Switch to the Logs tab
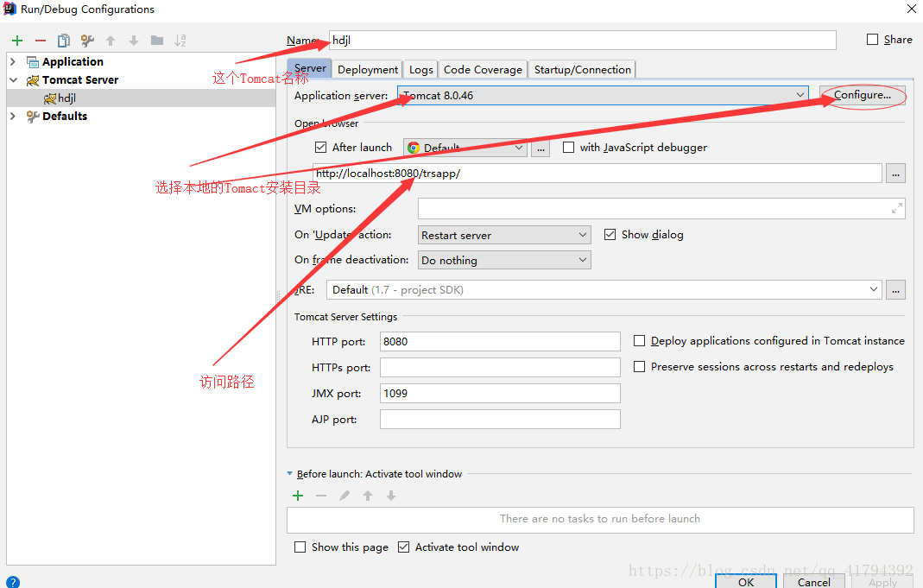923x588 pixels. click(421, 69)
